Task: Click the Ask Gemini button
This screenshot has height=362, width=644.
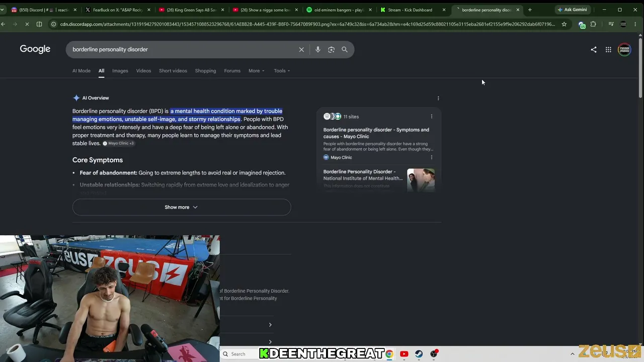Action: click(572, 10)
